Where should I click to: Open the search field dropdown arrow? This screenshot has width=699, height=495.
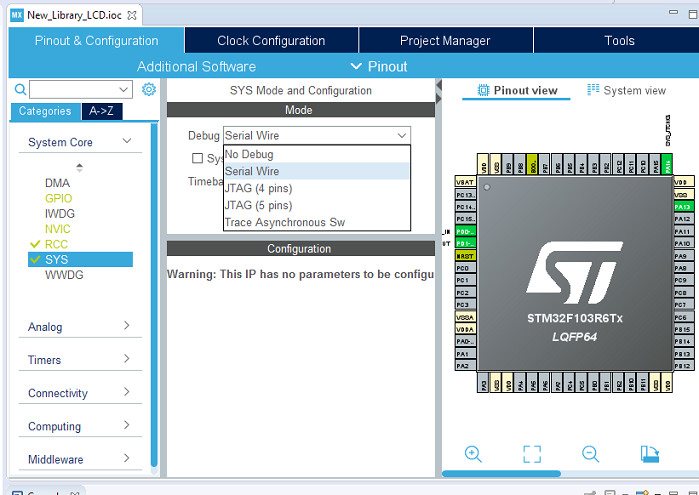123,89
